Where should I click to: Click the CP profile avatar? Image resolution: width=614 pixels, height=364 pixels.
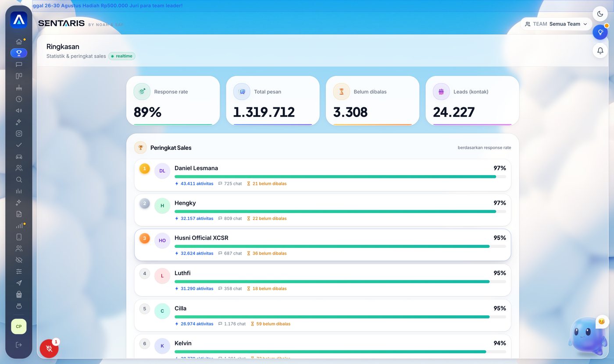coord(19,326)
